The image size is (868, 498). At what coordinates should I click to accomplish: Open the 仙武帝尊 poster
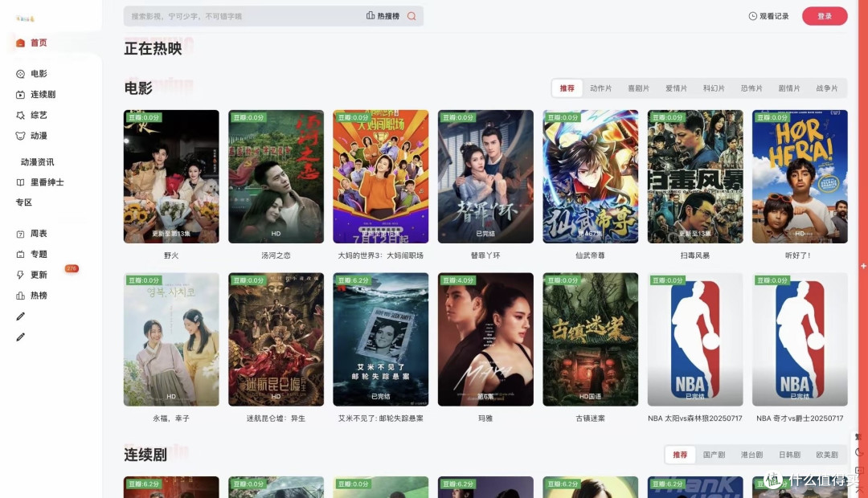590,177
